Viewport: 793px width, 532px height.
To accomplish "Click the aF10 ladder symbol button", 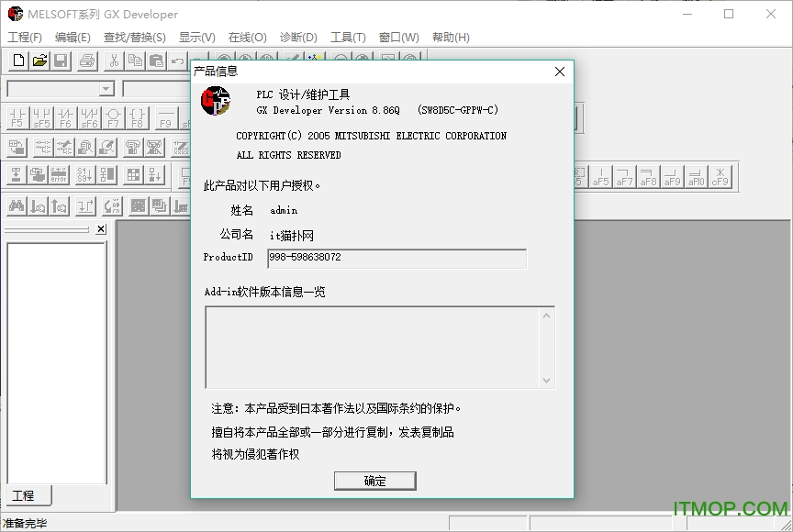I will [x=696, y=177].
